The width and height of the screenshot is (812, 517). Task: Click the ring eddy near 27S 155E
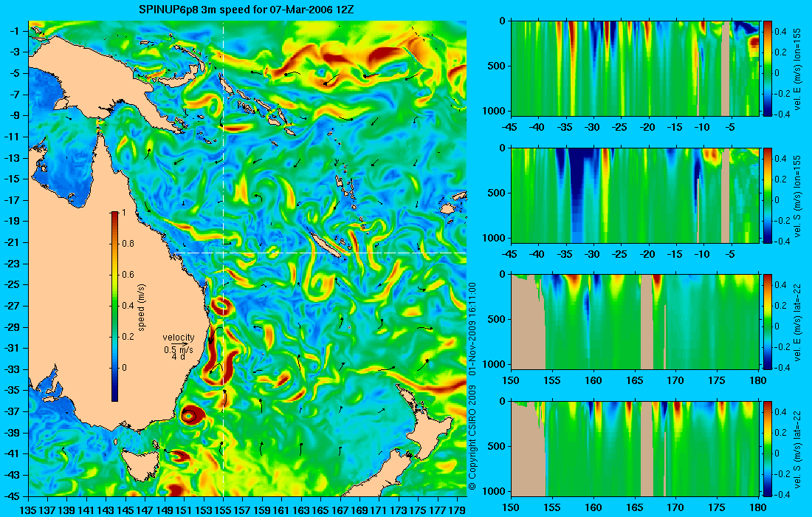(221, 307)
